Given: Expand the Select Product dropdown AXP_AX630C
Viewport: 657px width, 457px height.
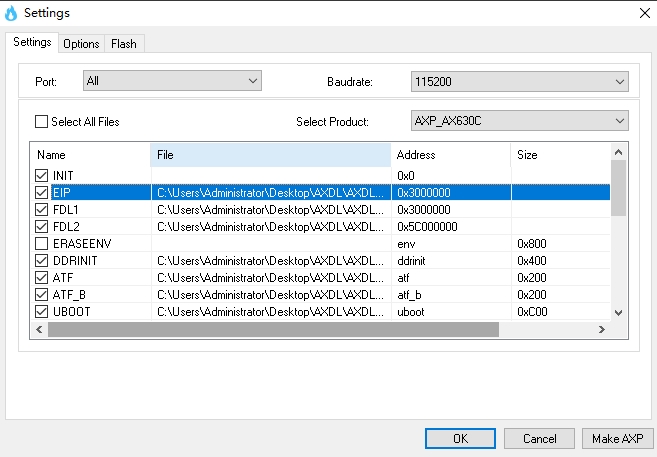Looking at the screenshot, I should coord(520,121).
